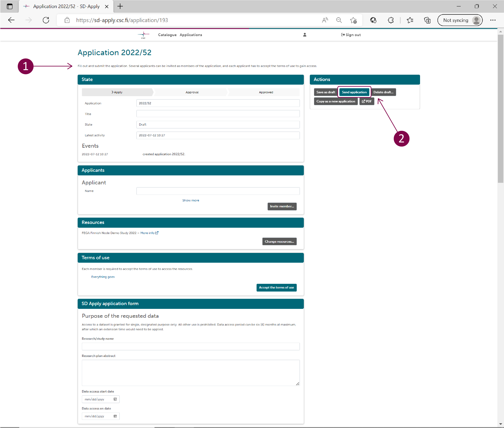
Task: Open the PDF export button
Action: click(367, 101)
